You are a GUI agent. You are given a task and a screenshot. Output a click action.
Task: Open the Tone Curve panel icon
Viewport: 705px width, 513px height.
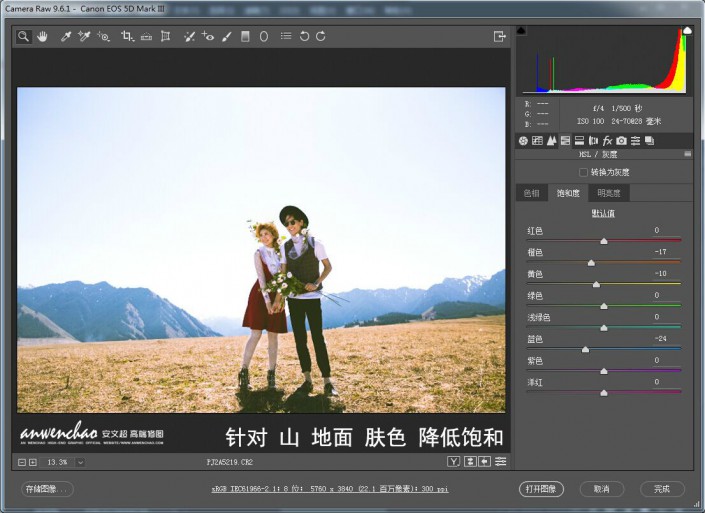[537, 141]
